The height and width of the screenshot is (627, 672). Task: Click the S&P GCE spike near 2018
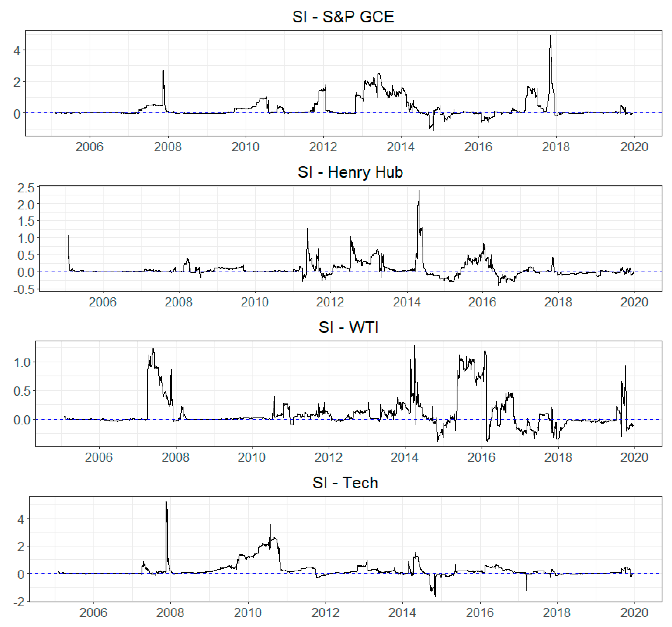[x=550, y=37]
